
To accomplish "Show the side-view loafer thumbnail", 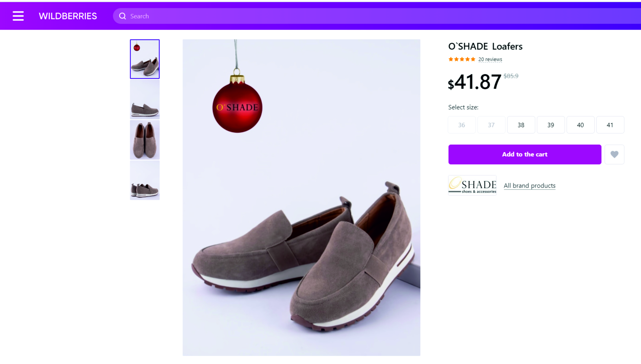I will point(145,99).
